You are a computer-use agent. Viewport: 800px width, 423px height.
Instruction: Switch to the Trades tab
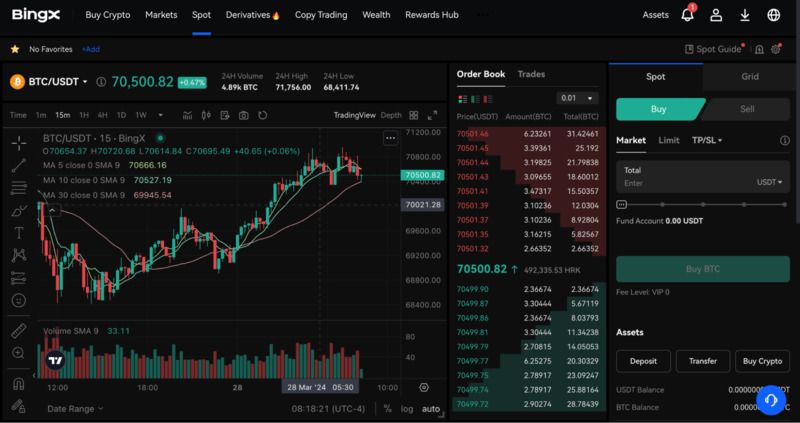(x=531, y=74)
